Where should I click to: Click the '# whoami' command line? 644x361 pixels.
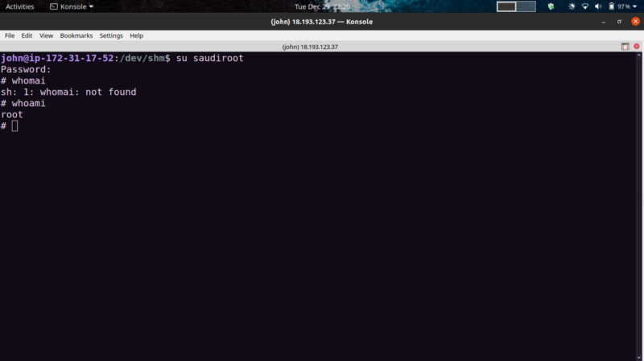pos(23,104)
